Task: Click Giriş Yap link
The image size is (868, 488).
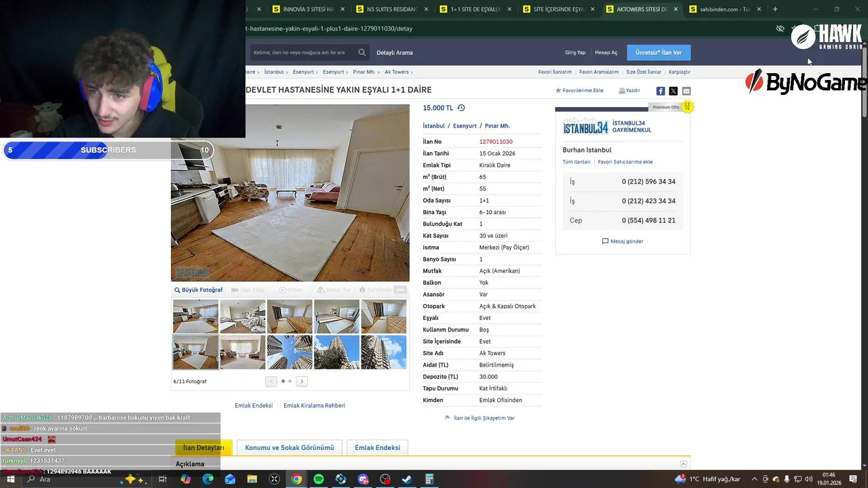Action: (575, 52)
